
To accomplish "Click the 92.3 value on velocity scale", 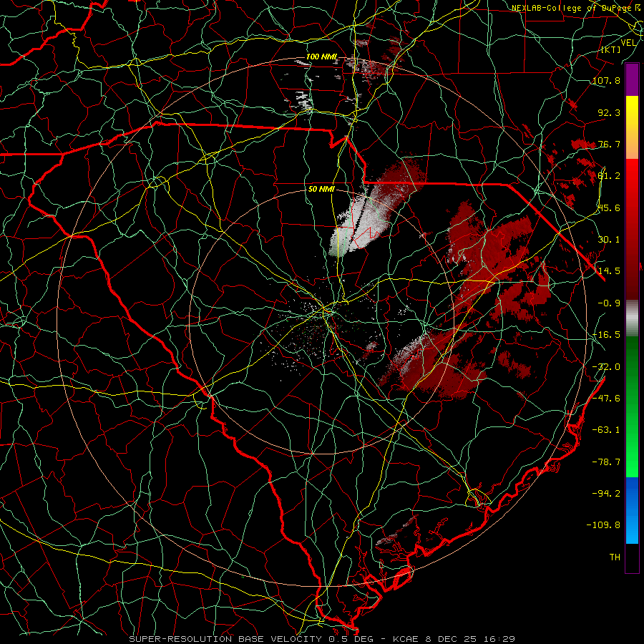I will tap(609, 112).
